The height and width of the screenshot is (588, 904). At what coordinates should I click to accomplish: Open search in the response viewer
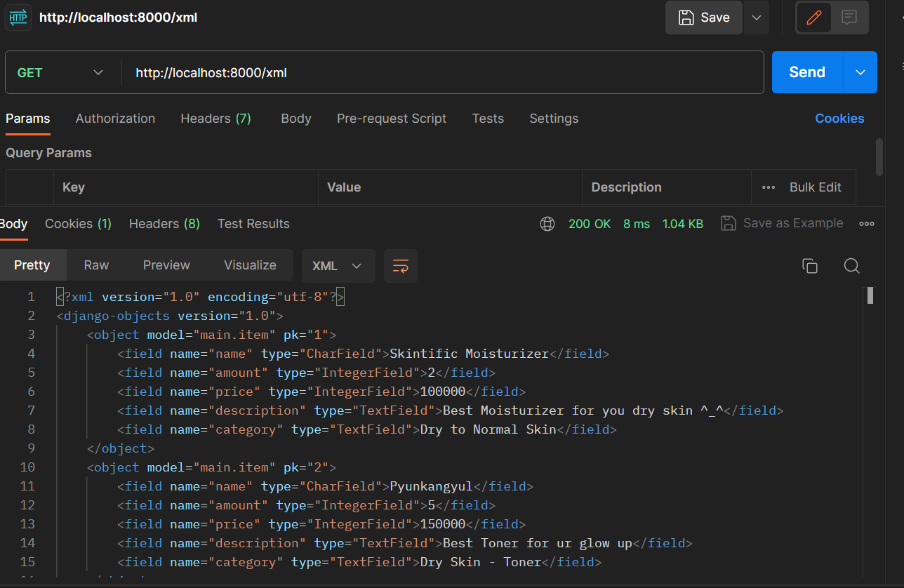click(x=851, y=266)
